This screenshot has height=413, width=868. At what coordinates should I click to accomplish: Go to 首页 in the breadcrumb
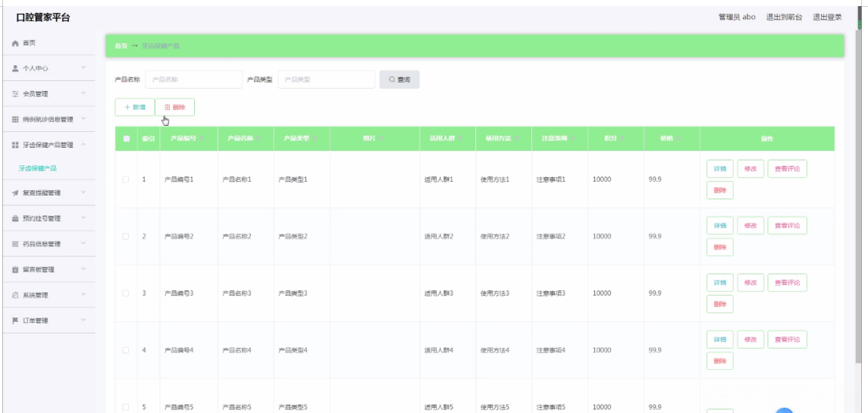pos(121,46)
